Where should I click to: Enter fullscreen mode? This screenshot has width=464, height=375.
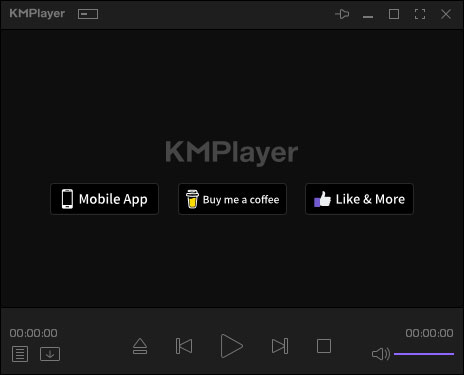420,14
